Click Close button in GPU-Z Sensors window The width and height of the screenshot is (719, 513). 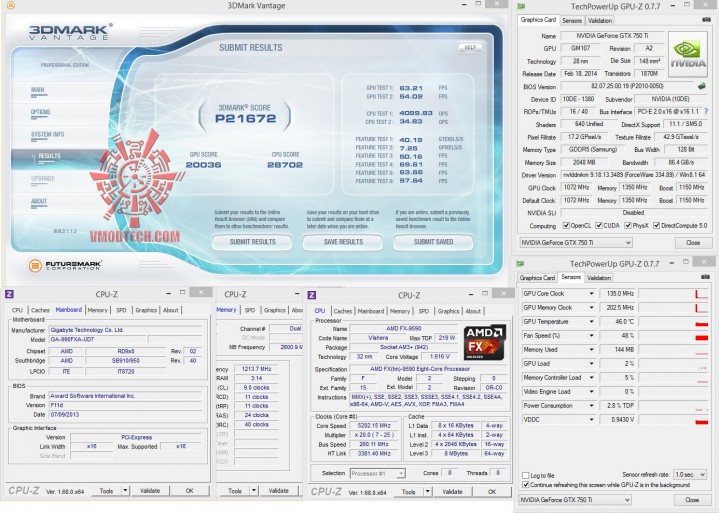click(x=691, y=500)
